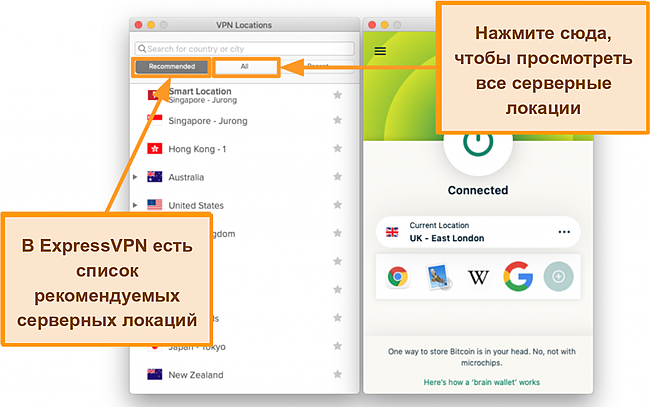Open the Chrome shortcut

(x=398, y=276)
